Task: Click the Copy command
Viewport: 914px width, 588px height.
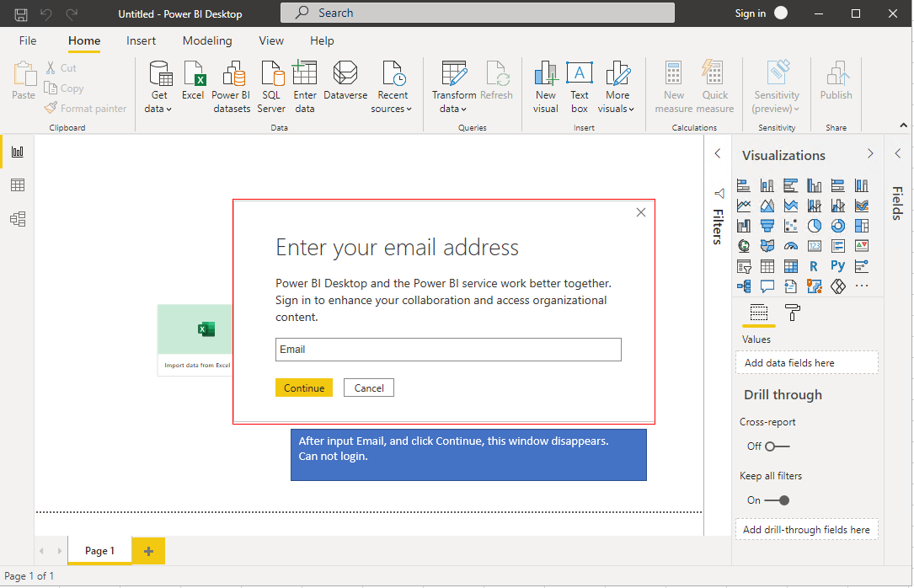Action: coord(64,88)
